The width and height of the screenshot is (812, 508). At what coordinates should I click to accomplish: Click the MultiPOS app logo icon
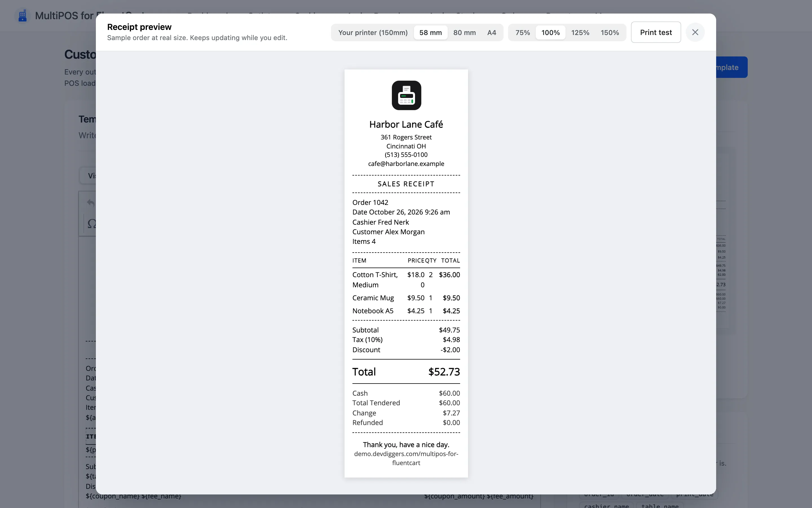coord(23,16)
